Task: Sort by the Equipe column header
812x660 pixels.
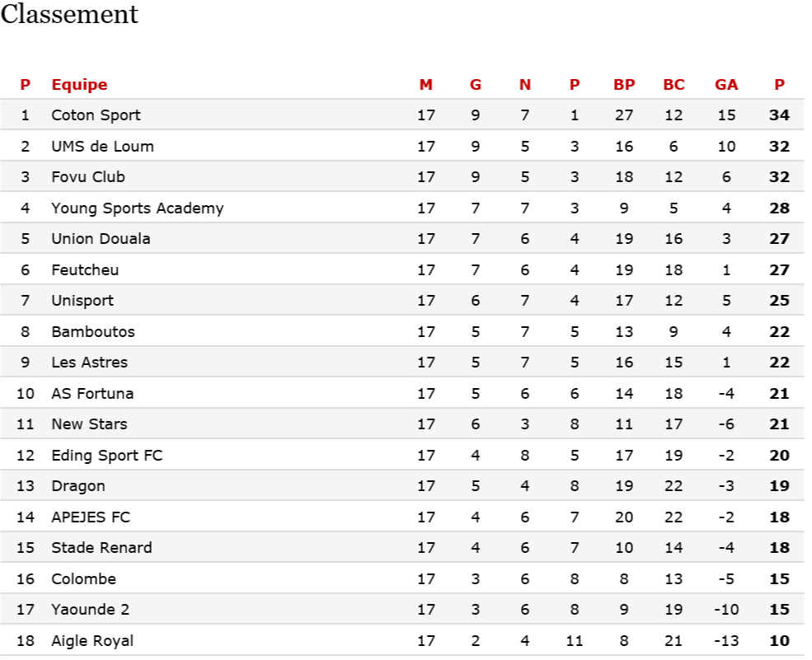Action: click(x=79, y=84)
